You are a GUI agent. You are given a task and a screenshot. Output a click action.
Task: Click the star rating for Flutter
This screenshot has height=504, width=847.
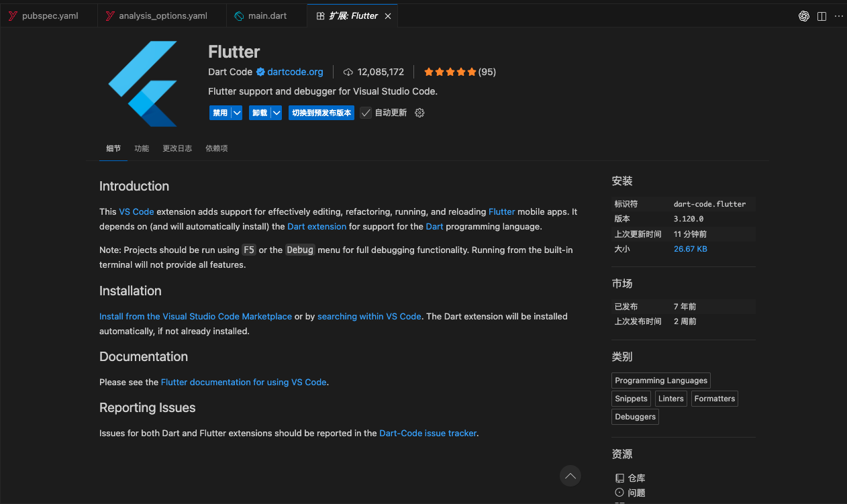coord(450,72)
